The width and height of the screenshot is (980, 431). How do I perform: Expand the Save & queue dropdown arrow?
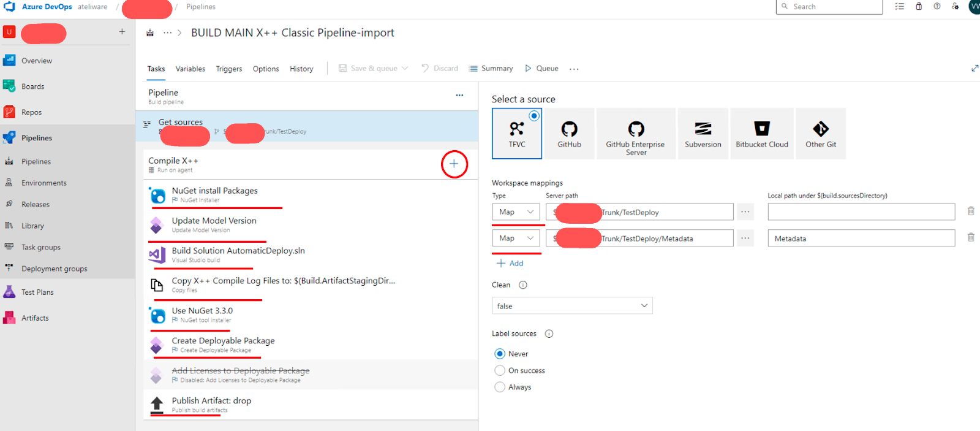point(405,69)
